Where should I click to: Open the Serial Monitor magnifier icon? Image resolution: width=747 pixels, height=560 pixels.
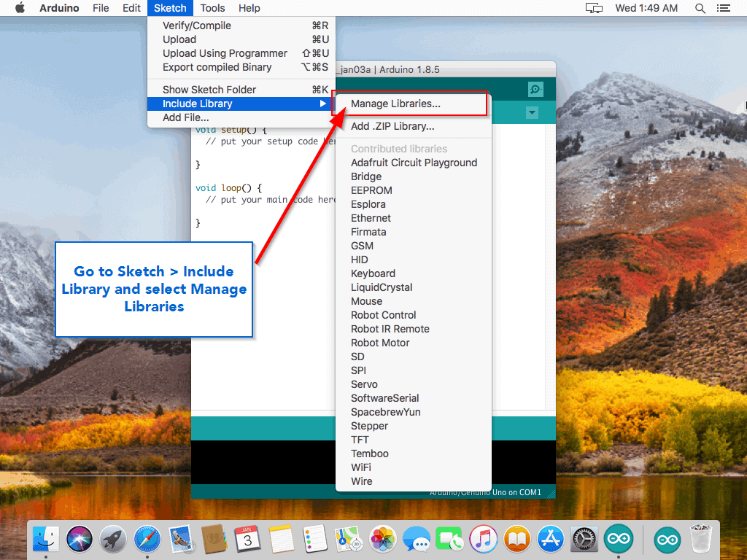535,89
